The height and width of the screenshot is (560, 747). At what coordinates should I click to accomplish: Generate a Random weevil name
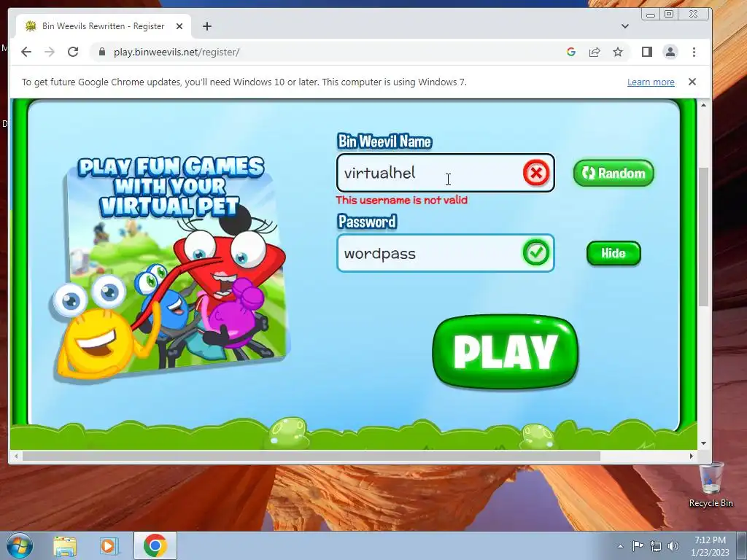[614, 173]
